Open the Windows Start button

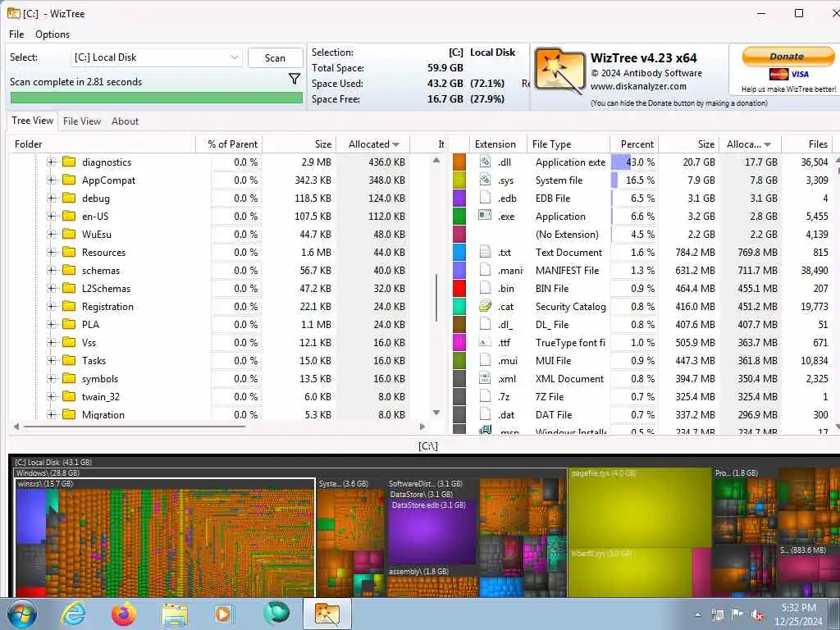pyautogui.click(x=22, y=614)
